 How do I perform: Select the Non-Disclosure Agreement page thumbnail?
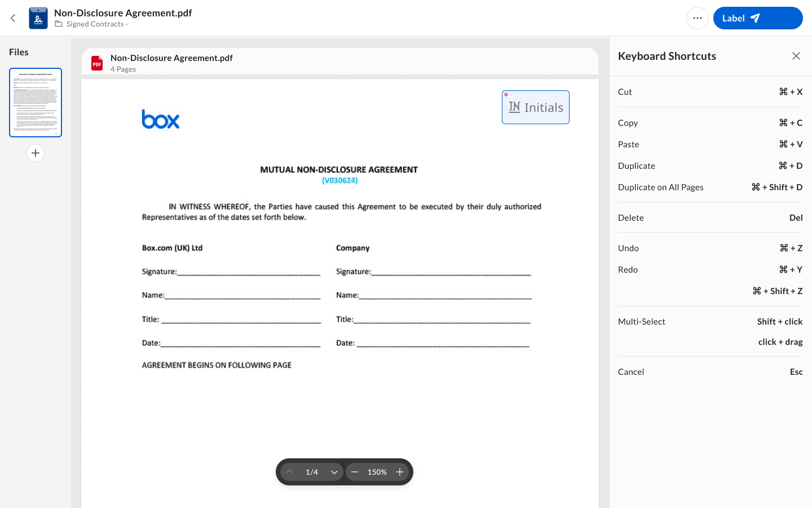(x=36, y=103)
